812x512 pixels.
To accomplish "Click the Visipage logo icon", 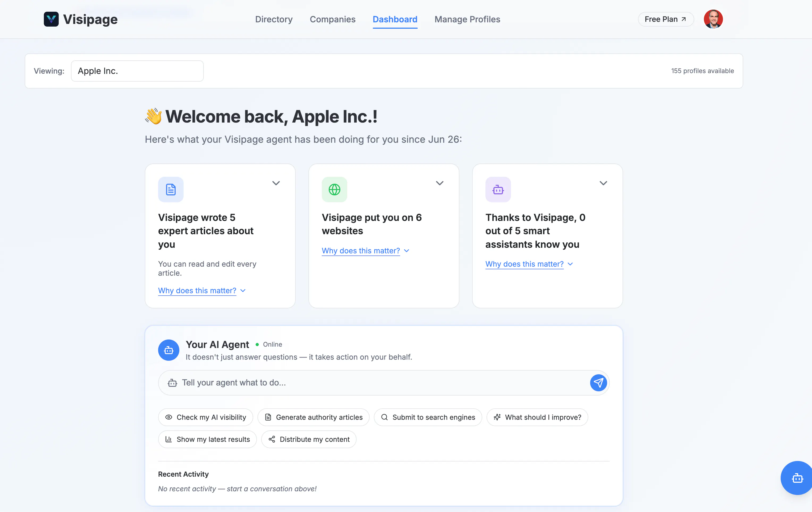I will [51, 19].
